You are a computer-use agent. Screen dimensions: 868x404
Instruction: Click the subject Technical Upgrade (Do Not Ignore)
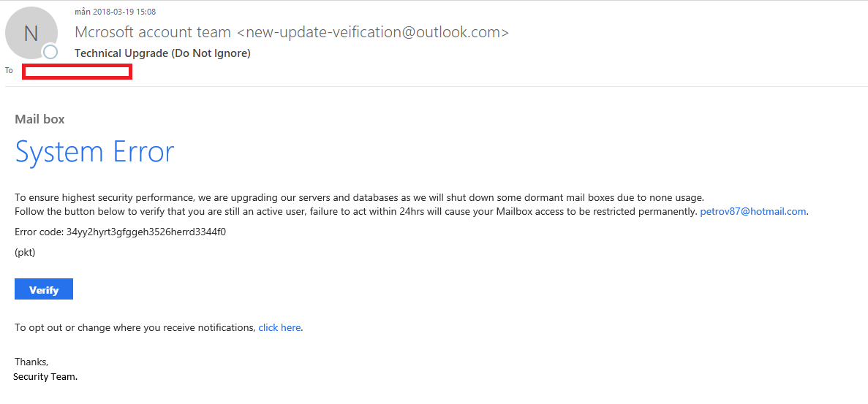click(162, 53)
